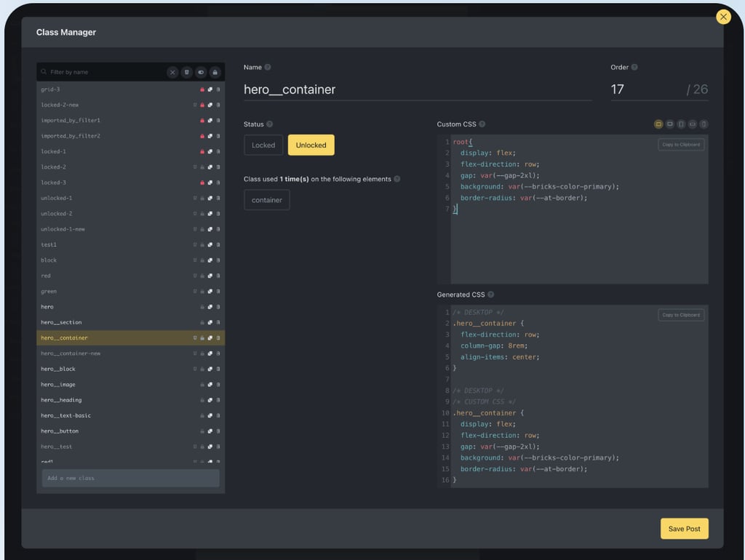This screenshot has height=560, width=745.
Task: Duplicate the hero__block class
Action: (210, 369)
